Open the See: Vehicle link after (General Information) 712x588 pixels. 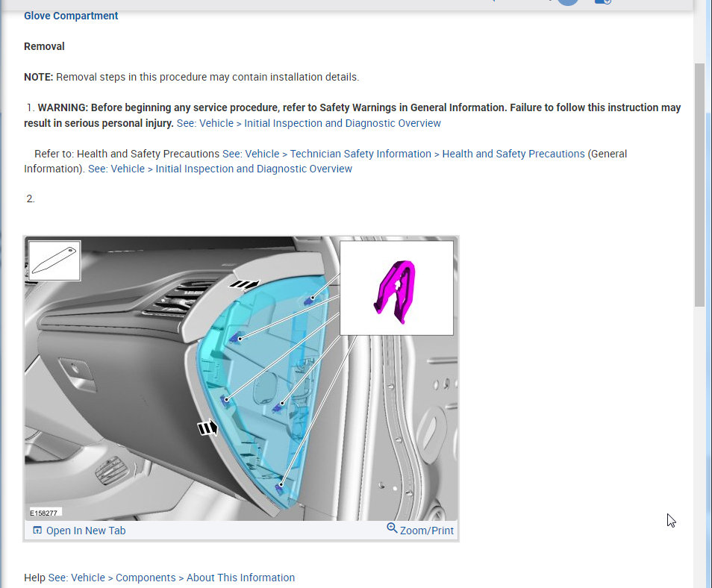pos(116,169)
